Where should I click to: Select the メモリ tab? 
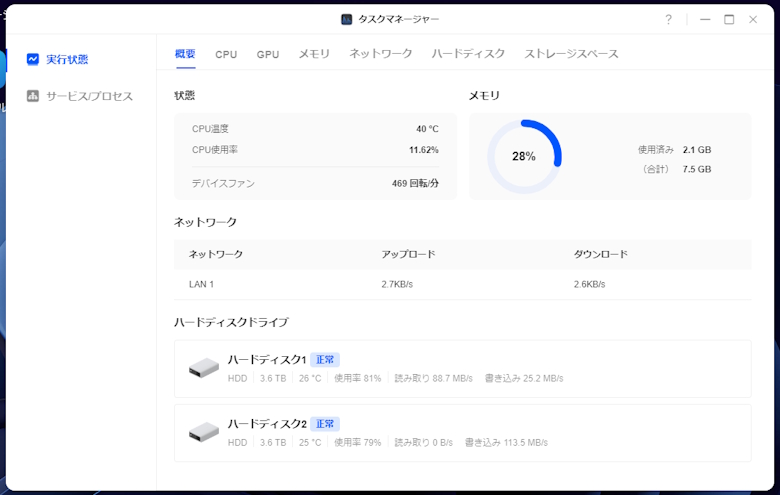[314, 54]
